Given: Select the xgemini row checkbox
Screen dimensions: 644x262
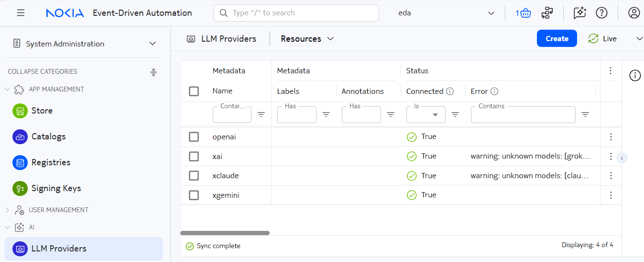Looking at the screenshot, I should (x=194, y=195).
